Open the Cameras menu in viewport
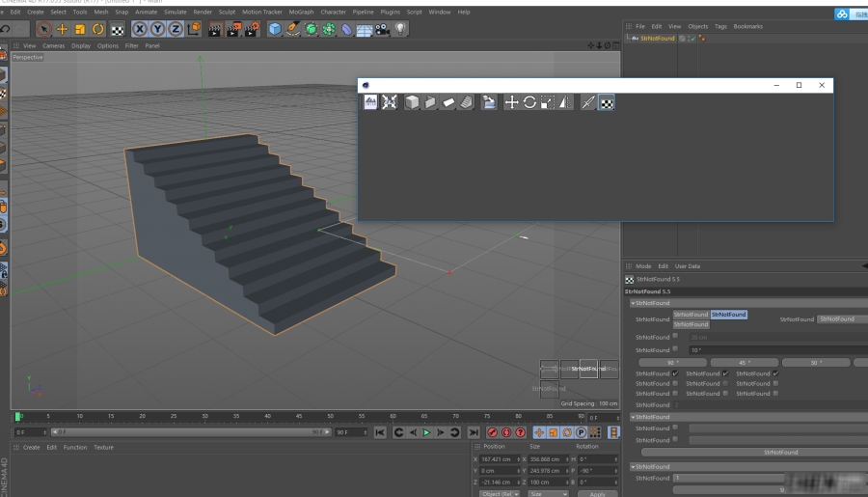 point(53,45)
